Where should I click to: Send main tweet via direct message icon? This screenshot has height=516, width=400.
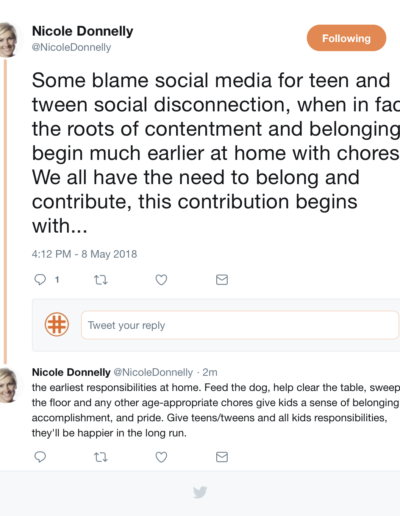[222, 280]
